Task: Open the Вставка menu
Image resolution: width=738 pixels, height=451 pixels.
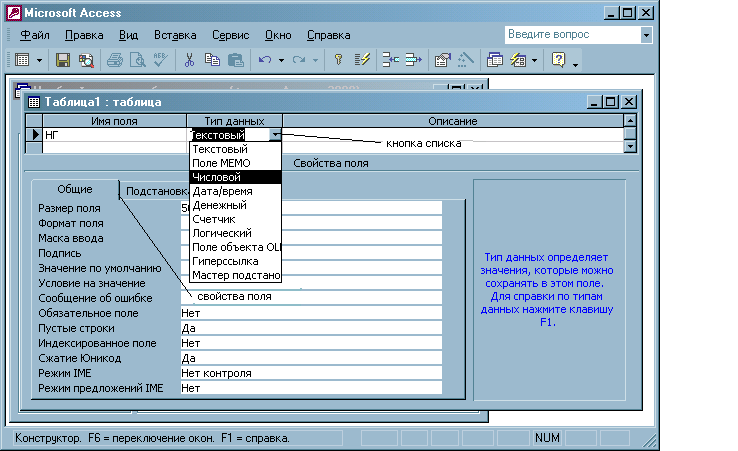Action: [x=175, y=35]
